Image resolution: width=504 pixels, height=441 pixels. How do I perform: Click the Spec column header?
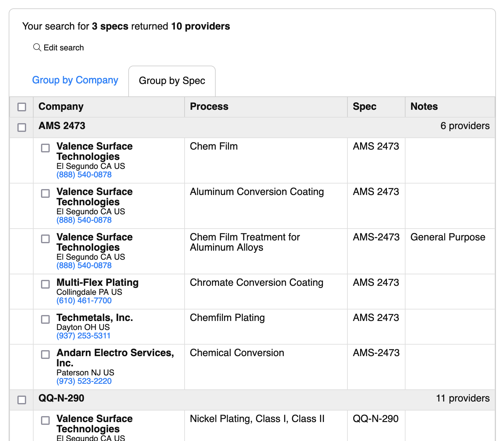point(364,107)
